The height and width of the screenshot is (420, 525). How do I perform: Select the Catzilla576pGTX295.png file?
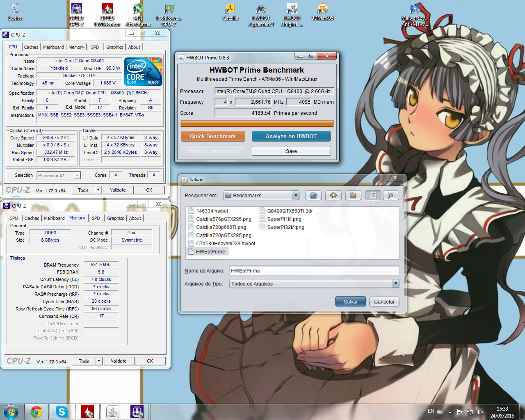point(220,219)
